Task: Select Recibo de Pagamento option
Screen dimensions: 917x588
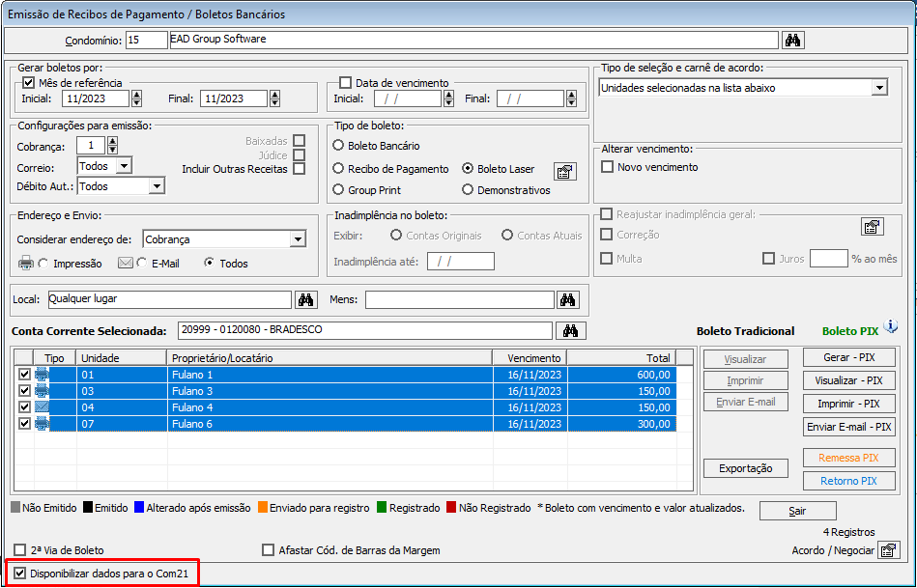Action: (x=338, y=169)
